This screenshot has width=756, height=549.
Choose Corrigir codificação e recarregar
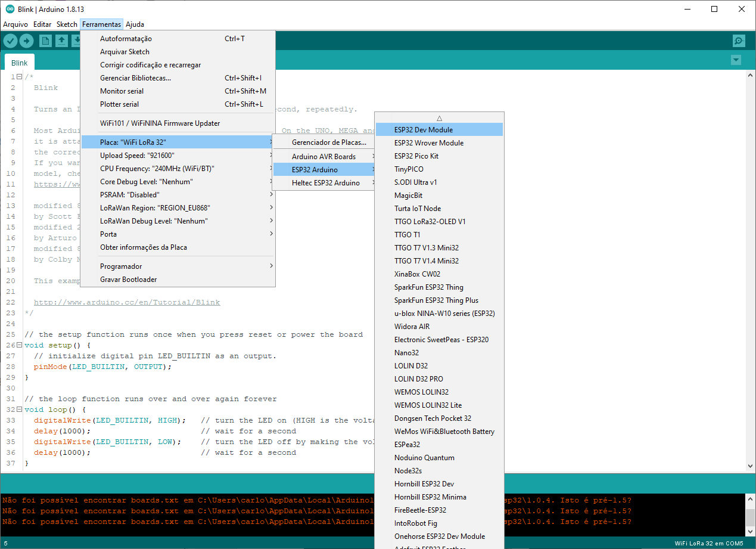(178, 65)
